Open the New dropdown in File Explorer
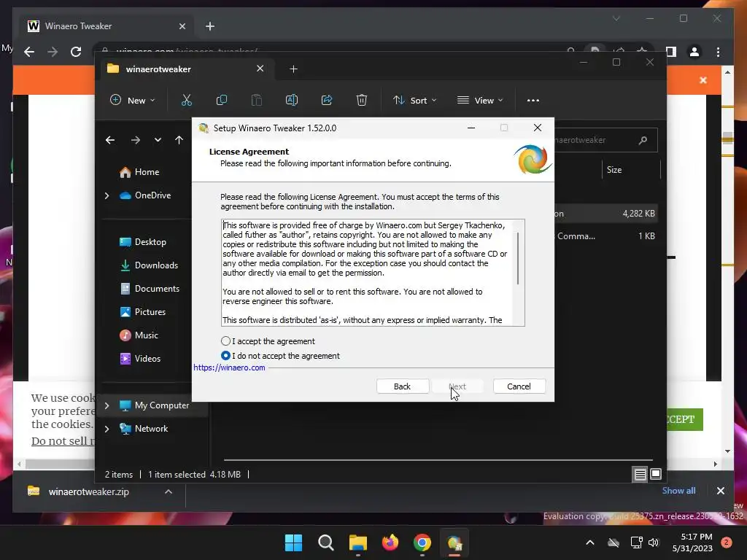 133,100
